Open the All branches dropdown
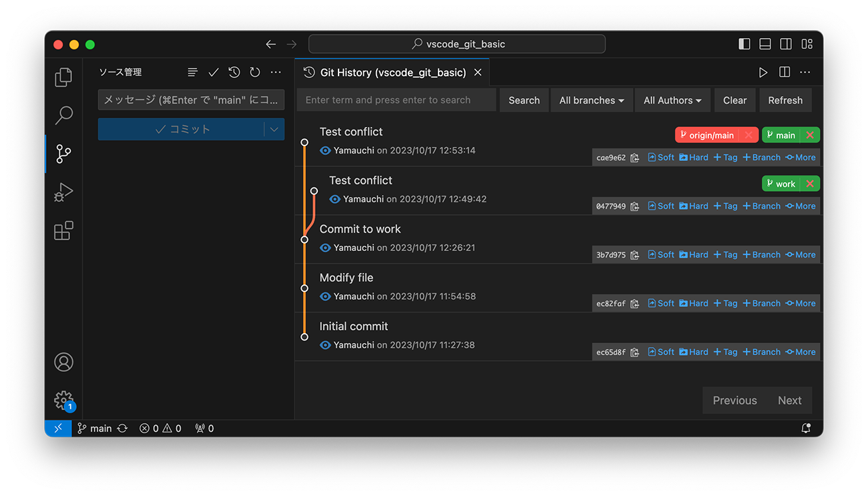This screenshot has height=496, width=868. 592,99
